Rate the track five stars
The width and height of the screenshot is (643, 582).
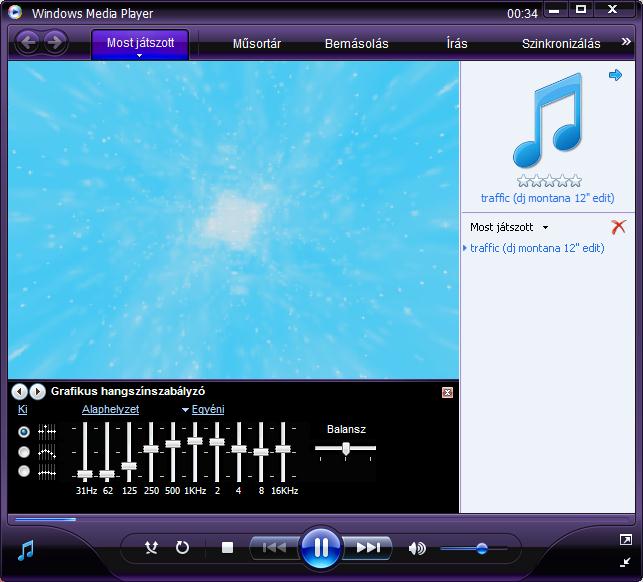pyautogui.click(x=576, y=181)
